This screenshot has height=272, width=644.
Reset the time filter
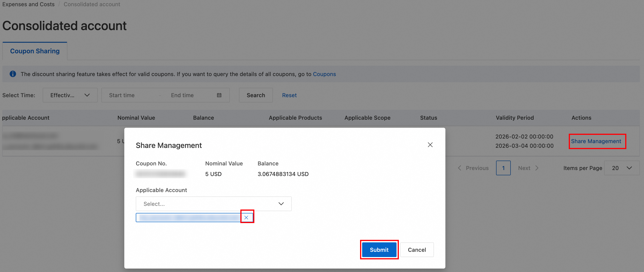(289, 95)
